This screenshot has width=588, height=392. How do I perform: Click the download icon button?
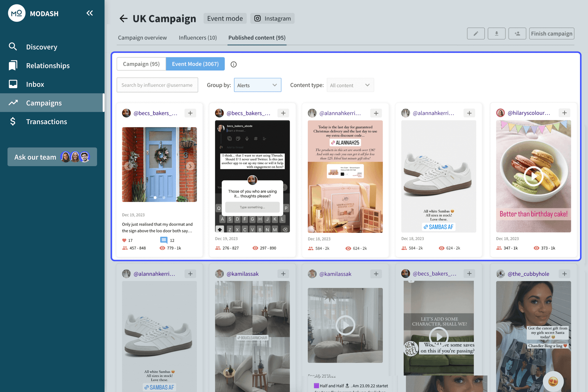click(x=497, y=34)
